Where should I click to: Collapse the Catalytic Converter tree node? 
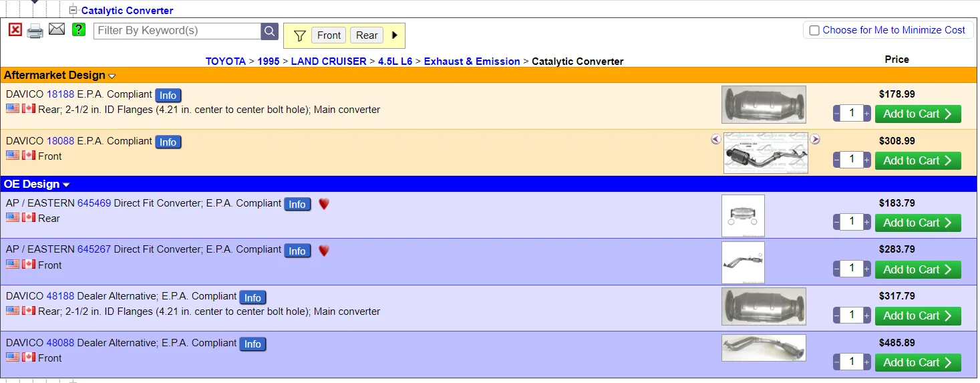click(x=73, y=10)
